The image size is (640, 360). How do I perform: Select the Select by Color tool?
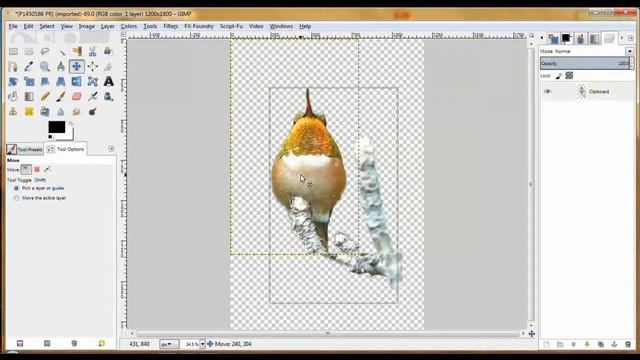tap(77, 52)
